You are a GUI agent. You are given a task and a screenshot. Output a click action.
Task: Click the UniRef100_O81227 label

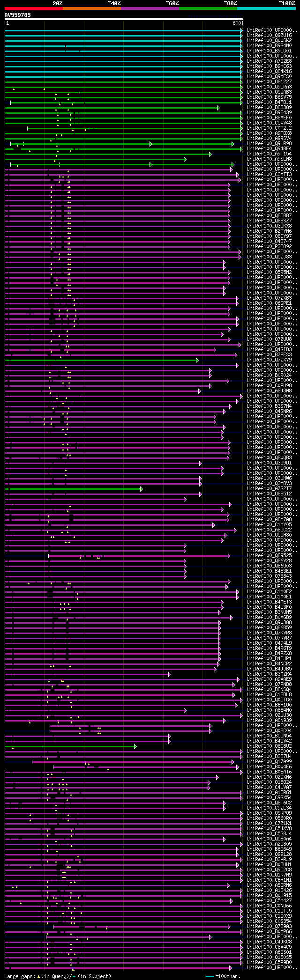click(x=269, y=82)
